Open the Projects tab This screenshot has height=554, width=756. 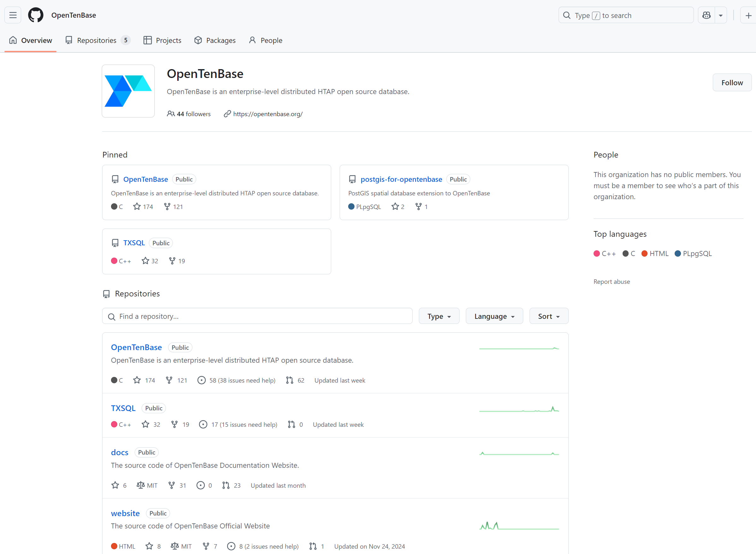tap(162, 40)
